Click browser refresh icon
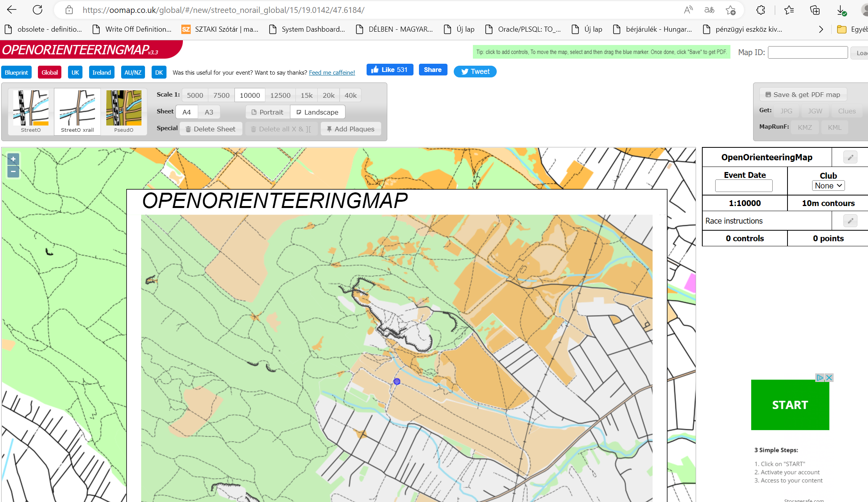This screenshot has height=502, width=868. point(38,10)
